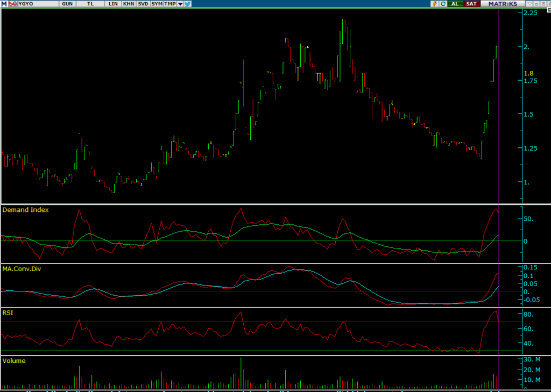Click the Demand Index indicator label
Viewport: 551px width, 392px height.
26,210
